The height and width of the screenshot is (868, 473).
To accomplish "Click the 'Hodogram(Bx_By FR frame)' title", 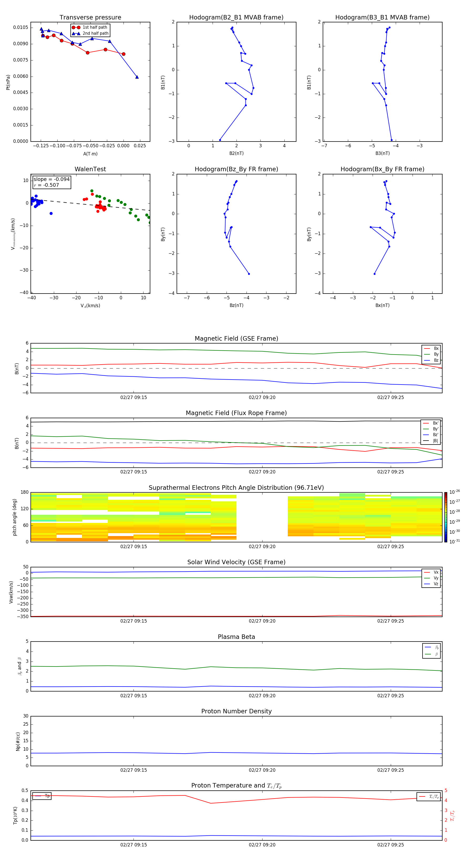I will [382, 169].
